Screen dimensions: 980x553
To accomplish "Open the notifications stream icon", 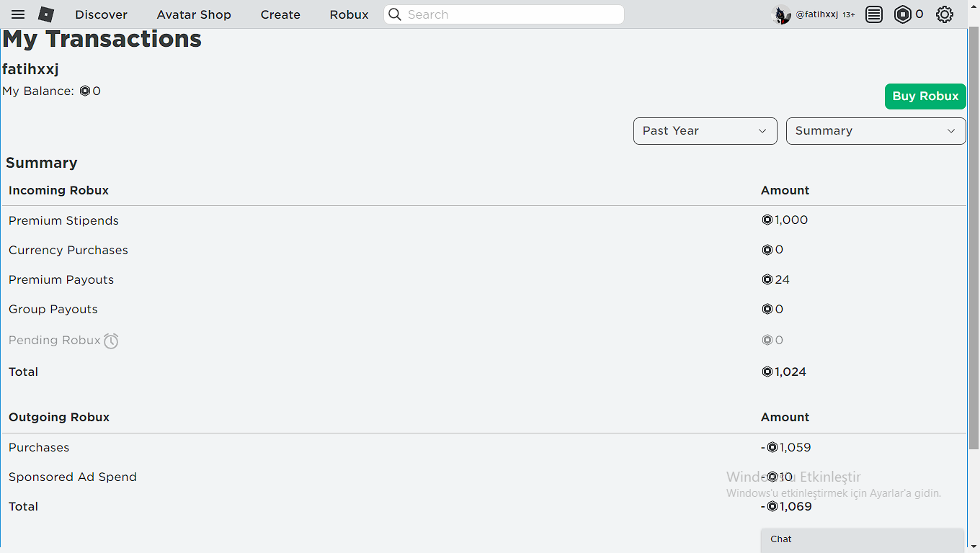I will click(x=874, y=14).
